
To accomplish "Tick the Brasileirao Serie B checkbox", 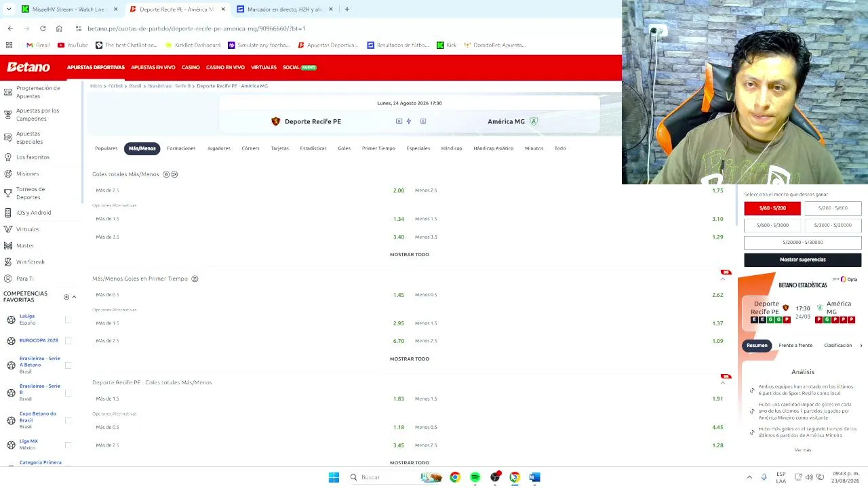I will [x=68, y=392].
